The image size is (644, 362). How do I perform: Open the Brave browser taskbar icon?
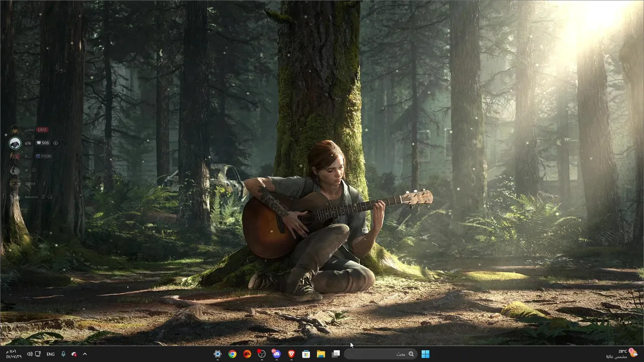291,354
